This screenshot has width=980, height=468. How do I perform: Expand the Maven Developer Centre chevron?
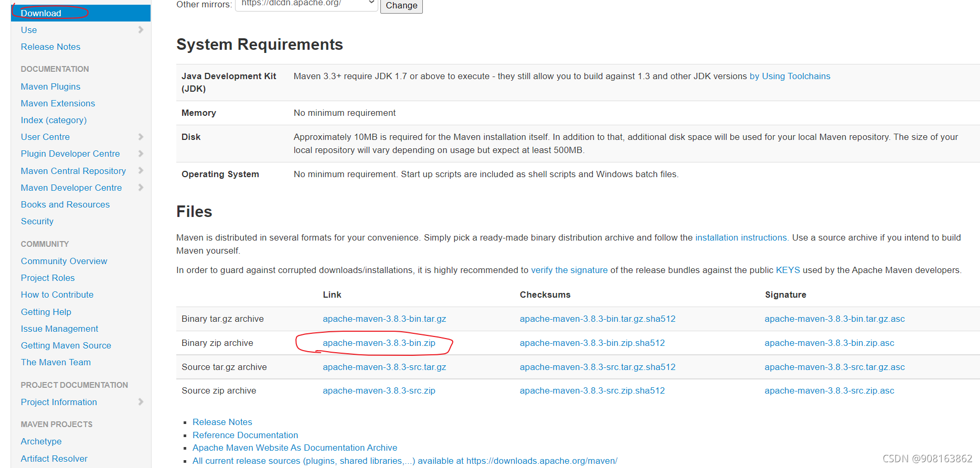pyautogui.click(x=141, y=187)
